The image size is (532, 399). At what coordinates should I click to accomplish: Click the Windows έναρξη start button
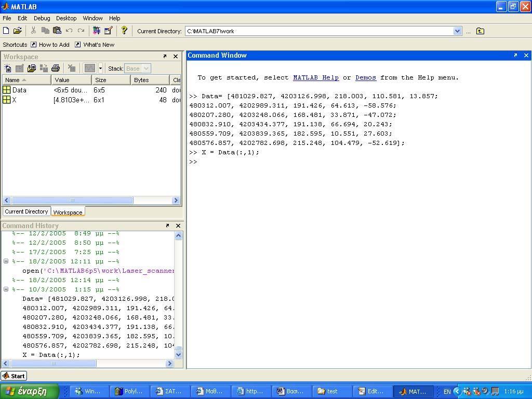(30, 391)
